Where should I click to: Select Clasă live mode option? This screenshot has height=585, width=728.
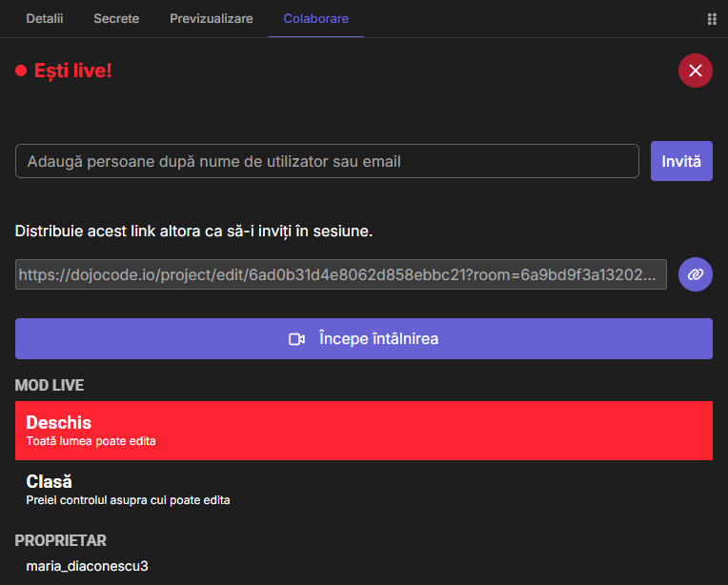tap(364, 490)
